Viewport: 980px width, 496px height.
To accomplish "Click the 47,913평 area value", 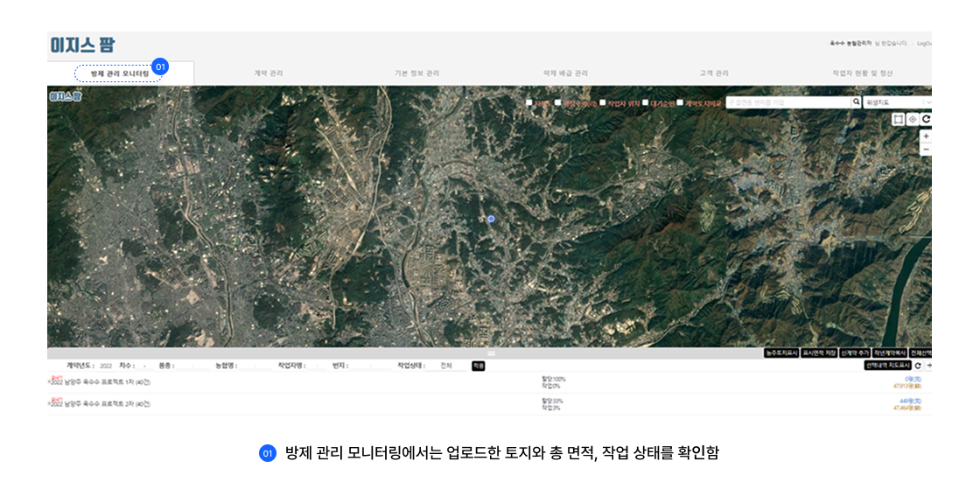I will point(906,386).
